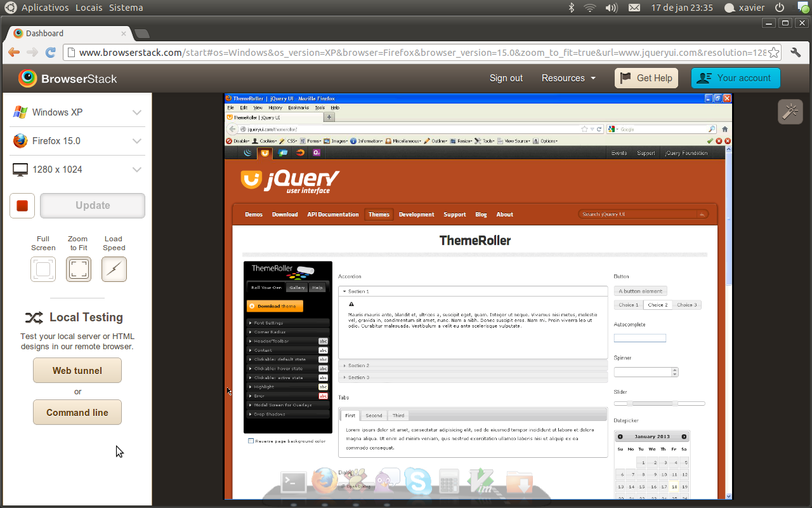The width and height of the screenshot is (812, 508).
Task: Expand the Windows XP OS dropdown
Action: click(77, 112)
